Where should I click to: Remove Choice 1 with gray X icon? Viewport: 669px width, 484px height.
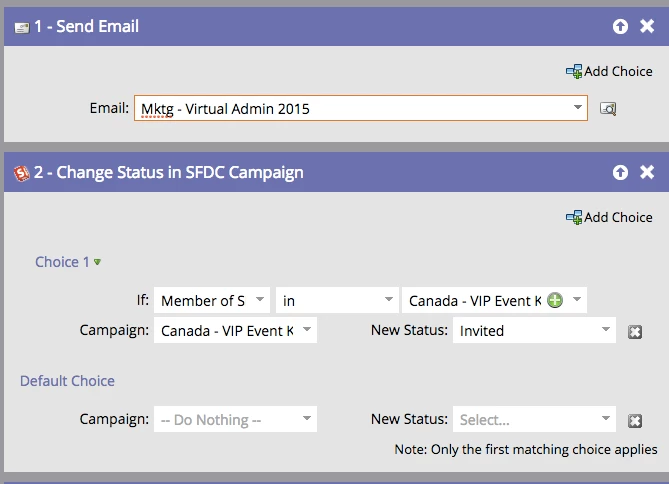click(635, 332)
